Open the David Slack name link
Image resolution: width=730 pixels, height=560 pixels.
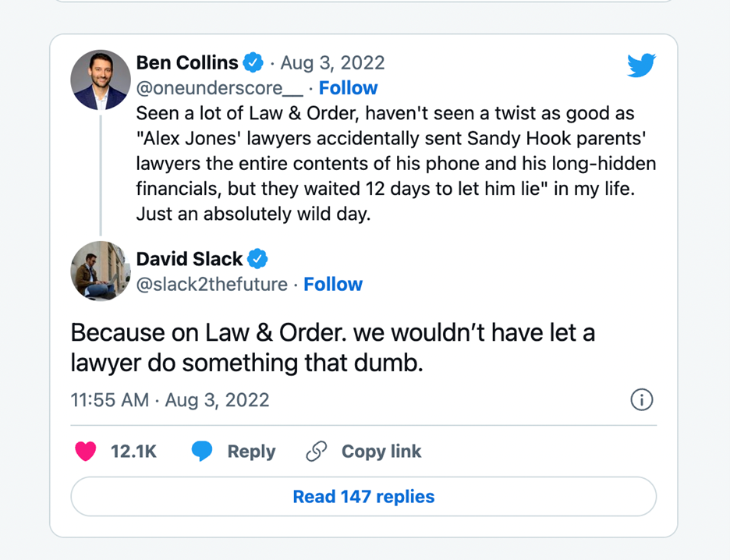(189, 259)
